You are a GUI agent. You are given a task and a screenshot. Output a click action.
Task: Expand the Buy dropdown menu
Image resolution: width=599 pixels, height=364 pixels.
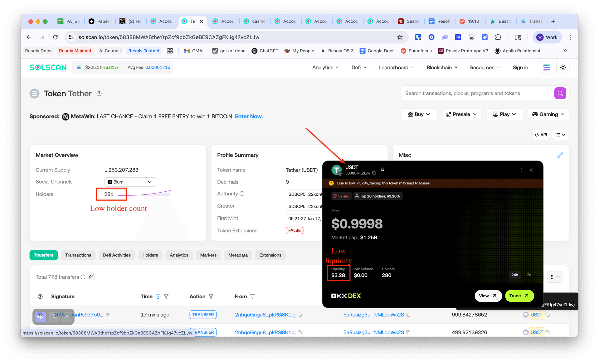click(419, 114)
